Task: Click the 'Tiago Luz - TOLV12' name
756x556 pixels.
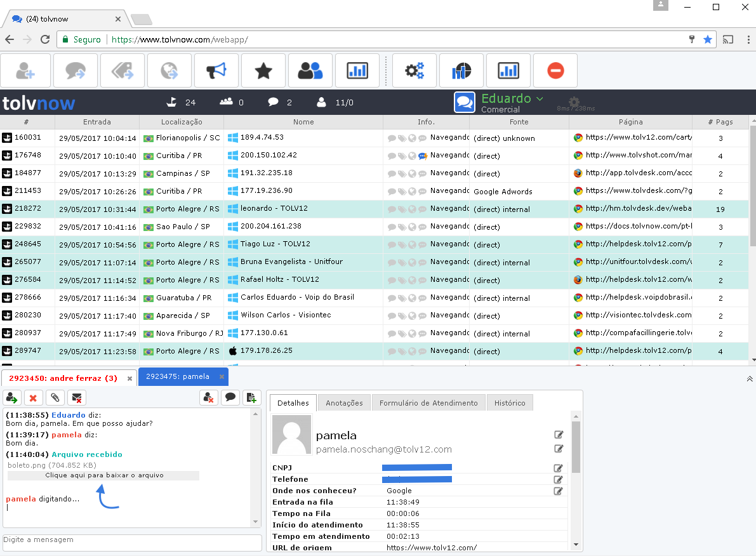Action: tap(275, 244)
